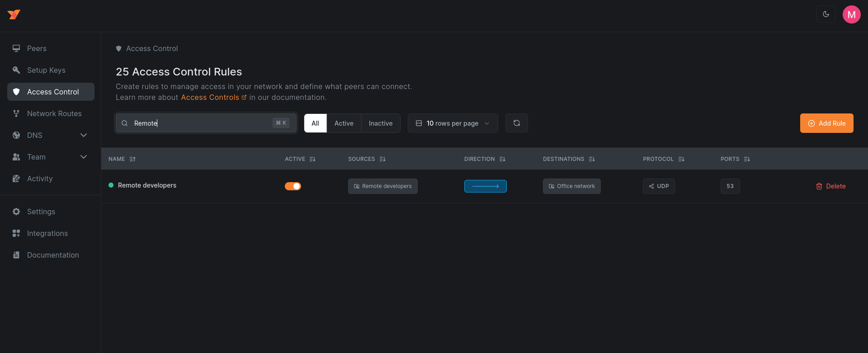Image resolution: width=868 pixels, height=353 pixels.
Task: Show only Active rules
Action: [x=344, y=123]
